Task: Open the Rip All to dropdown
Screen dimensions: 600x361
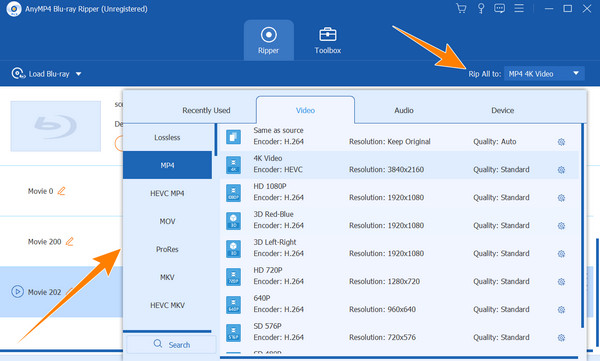Action: point(544,74)
